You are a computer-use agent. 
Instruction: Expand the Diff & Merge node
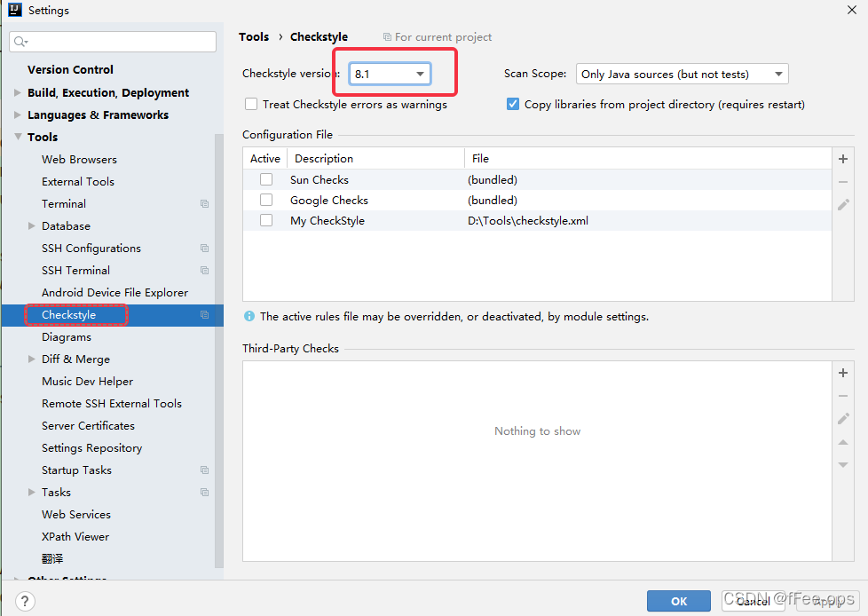tap(32, 359)
